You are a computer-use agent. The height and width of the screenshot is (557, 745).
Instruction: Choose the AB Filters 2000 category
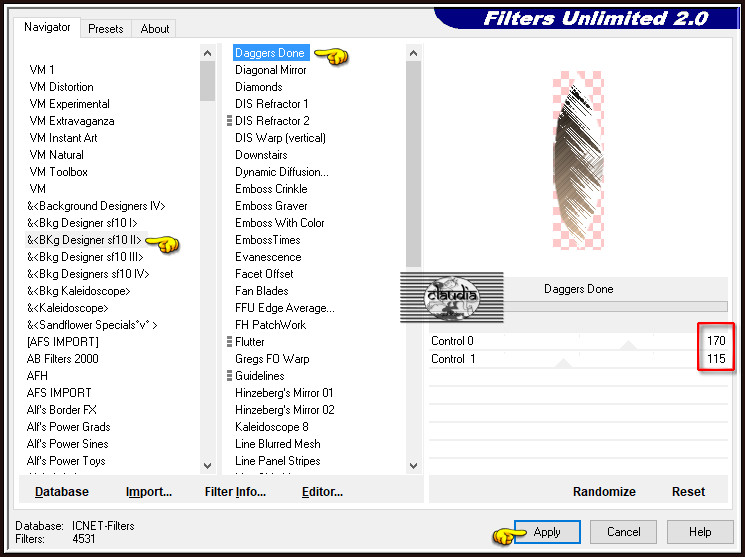[x=63, y=359]
